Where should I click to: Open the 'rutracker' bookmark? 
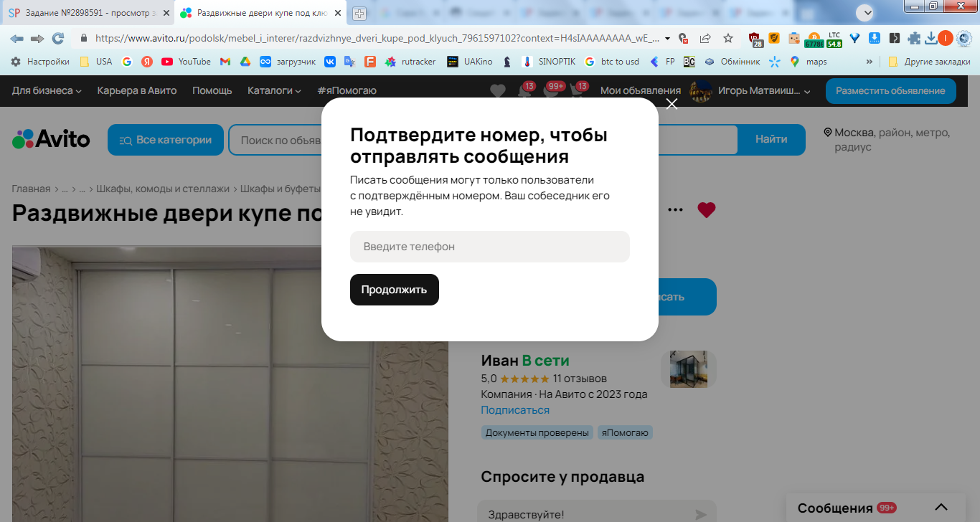(410, 62)
